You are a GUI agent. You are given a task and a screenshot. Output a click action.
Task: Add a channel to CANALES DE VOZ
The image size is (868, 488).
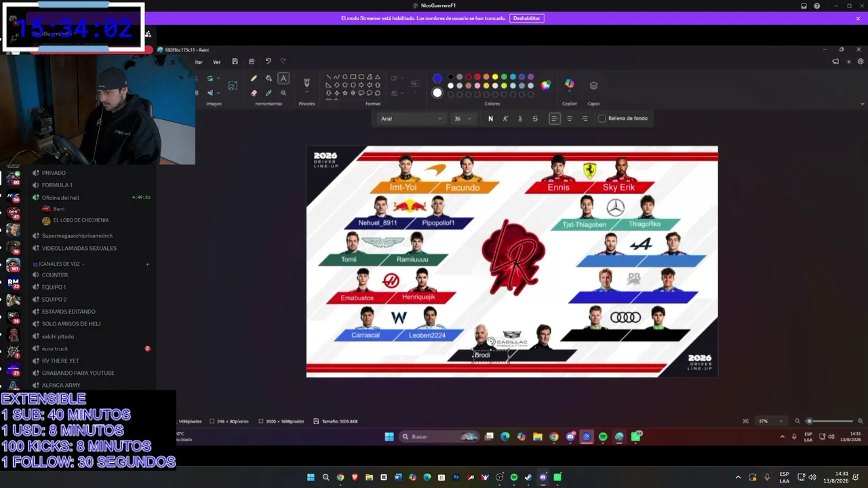147,264
